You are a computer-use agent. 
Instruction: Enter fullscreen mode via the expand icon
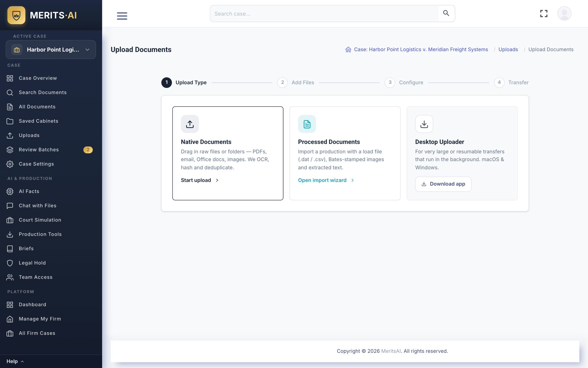[x=544, y=13]
